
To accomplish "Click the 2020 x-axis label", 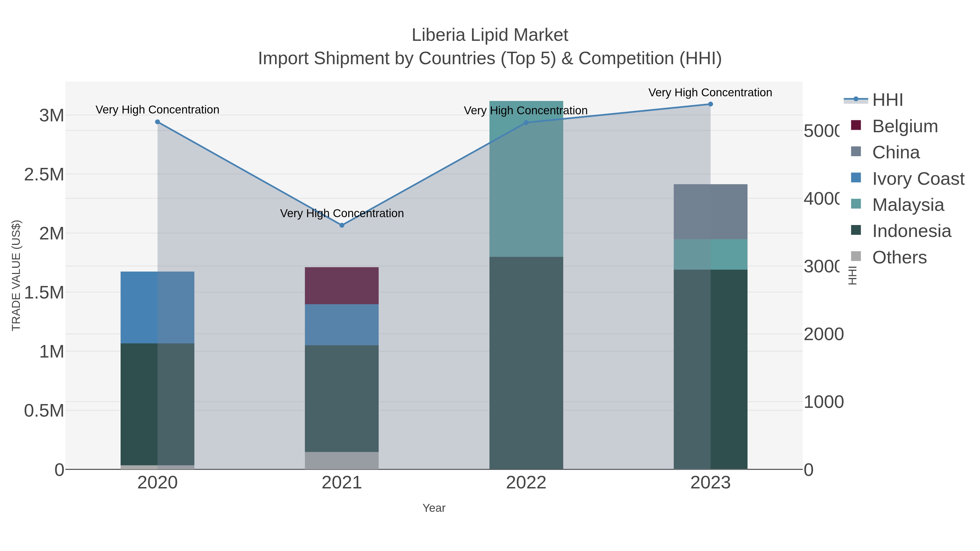I will [x=158, y=483].
